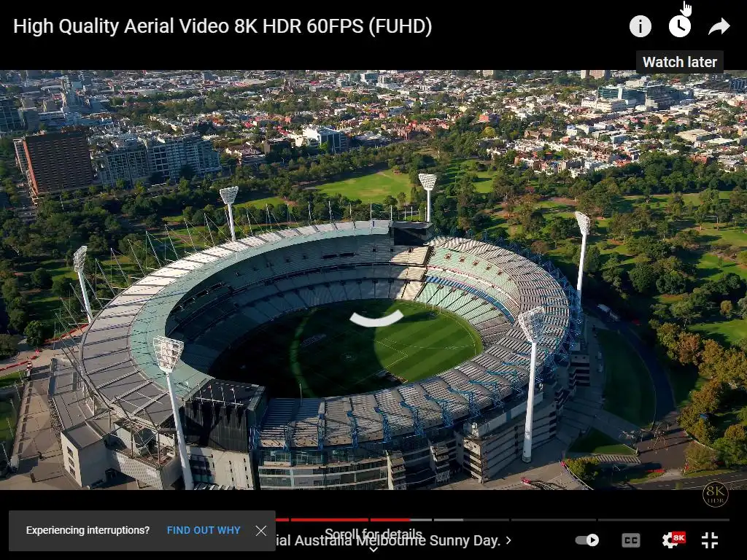747x560 pixels.
Task: Add video to Watch later
Action: (680, 26)
